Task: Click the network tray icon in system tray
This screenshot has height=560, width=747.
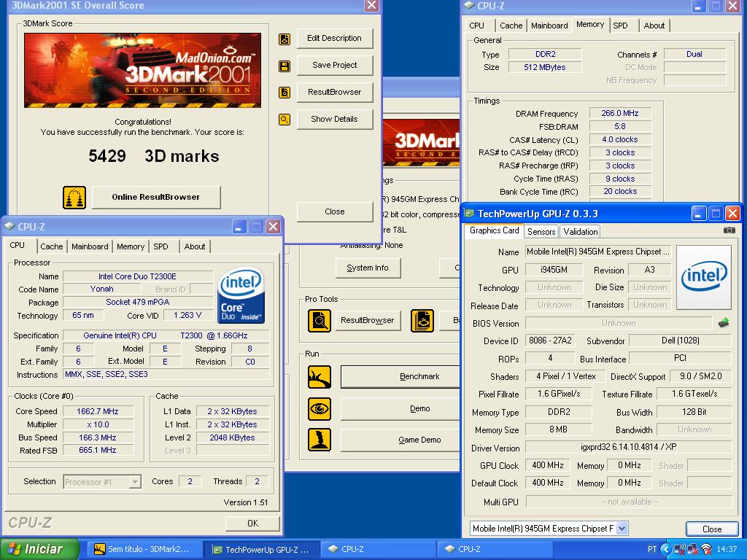Action: click(693, 550)
